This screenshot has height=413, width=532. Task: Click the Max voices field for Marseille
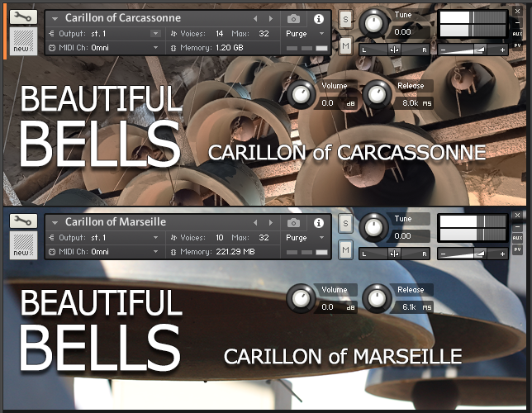(263, 238)
